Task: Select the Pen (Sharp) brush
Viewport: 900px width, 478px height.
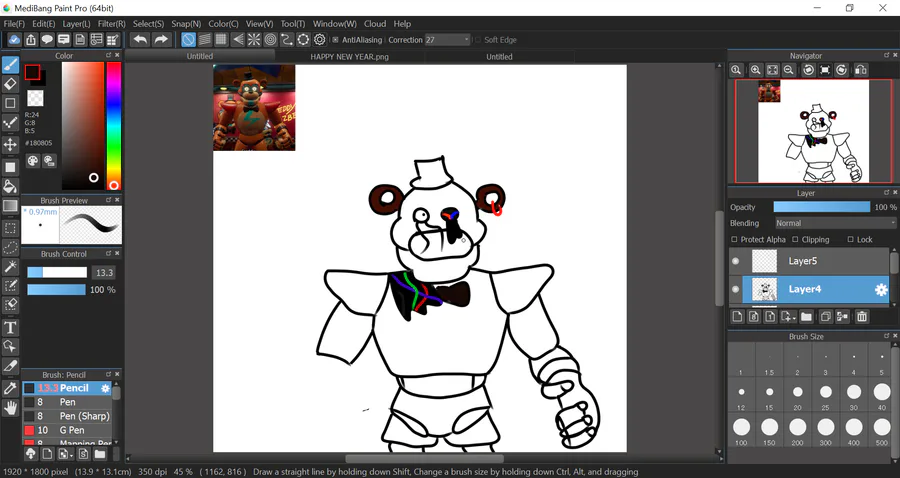Action: click(67, 416)
